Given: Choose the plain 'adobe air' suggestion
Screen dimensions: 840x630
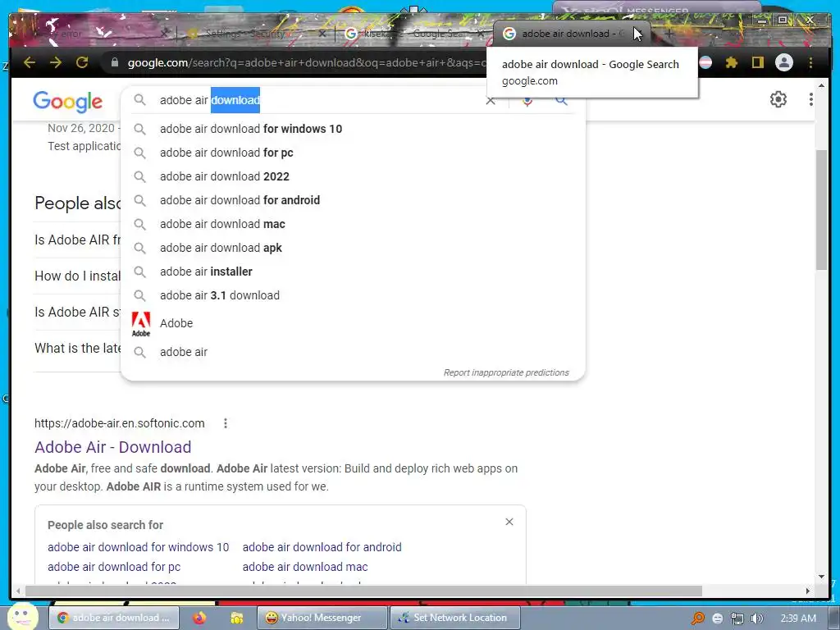Looking at the screenshot, I should (x=353, y=352).
